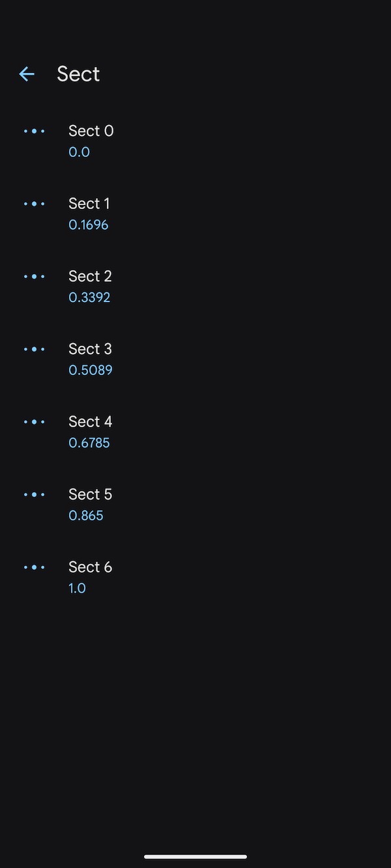Click the three-dot icon beside Sect 4

(x=34, y=421)
